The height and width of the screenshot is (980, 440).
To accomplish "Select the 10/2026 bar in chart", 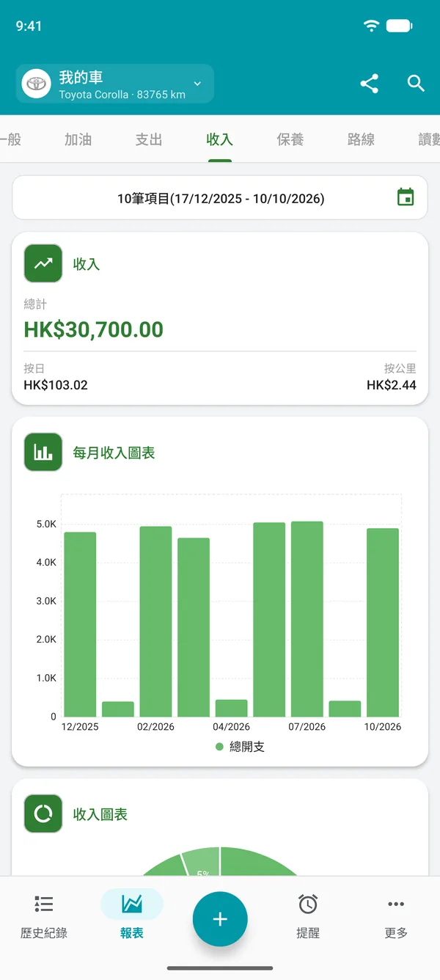I will (383, 622).
